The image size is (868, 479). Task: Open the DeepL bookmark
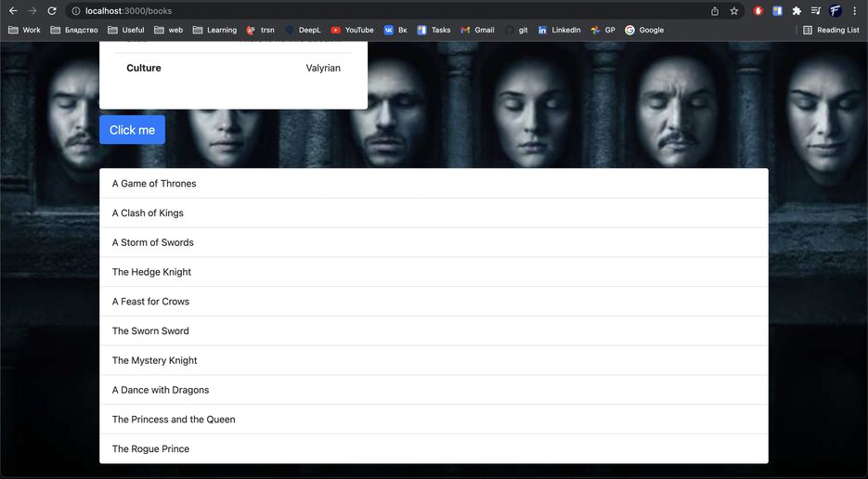pyautogui.click(x=303, y=30)
